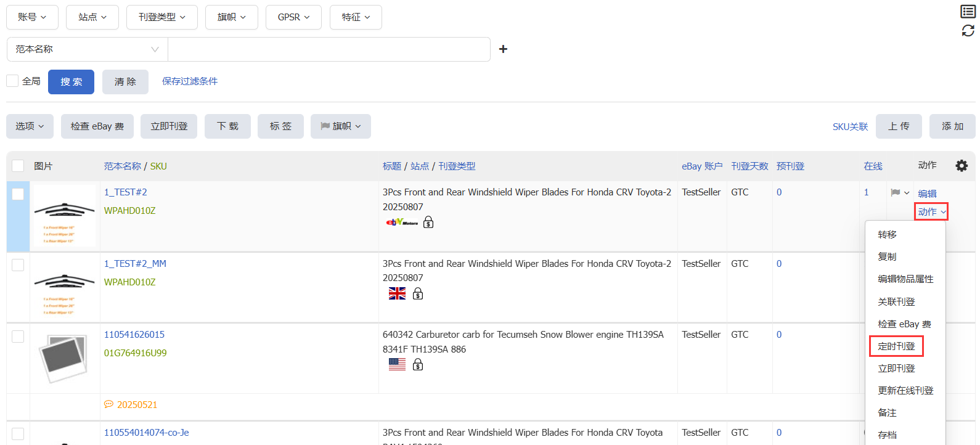Image resolution: width=980 pixels, height=445 pixels.
Task: Select 定时刊登 from the action menu
Action: click(896, 346)
